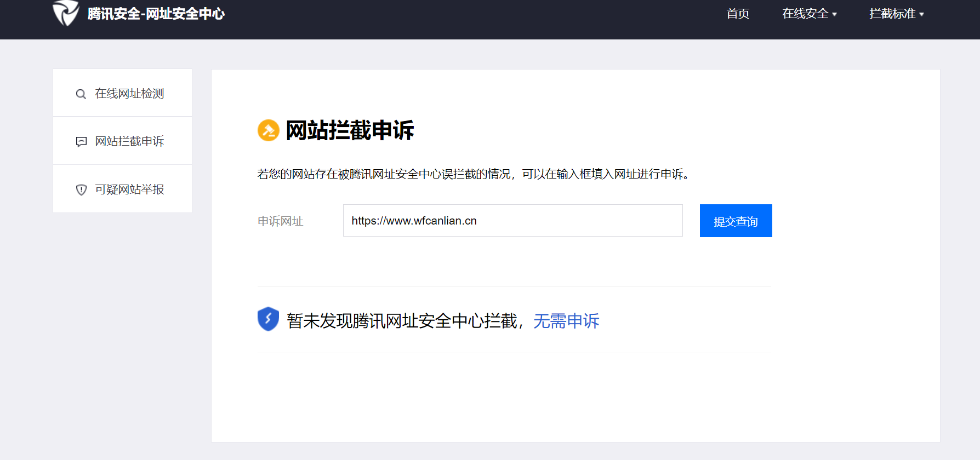Screen dimensions: 980x460
Task: Expand the 在线安全 dropdown arrow
Action: coord(834,15)
